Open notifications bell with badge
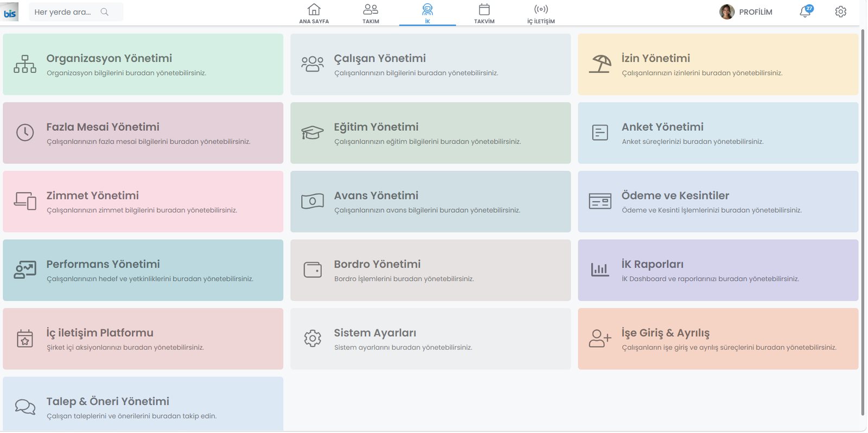The image size is (868, 433). point(806,11)
